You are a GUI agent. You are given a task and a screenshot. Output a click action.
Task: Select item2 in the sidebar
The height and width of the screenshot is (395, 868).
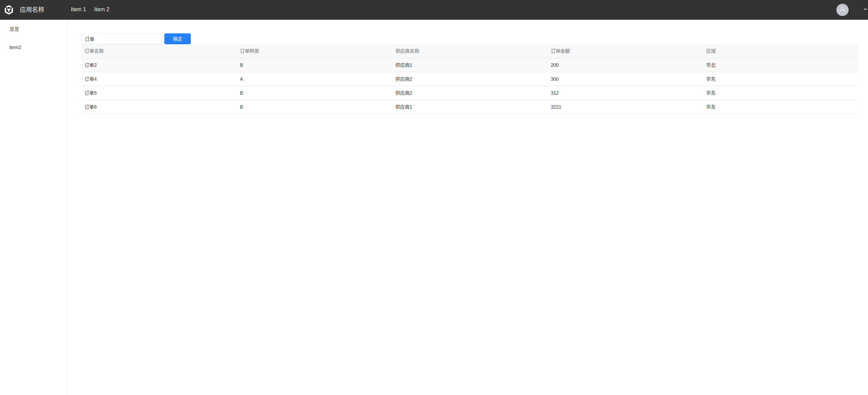(15, 47)
